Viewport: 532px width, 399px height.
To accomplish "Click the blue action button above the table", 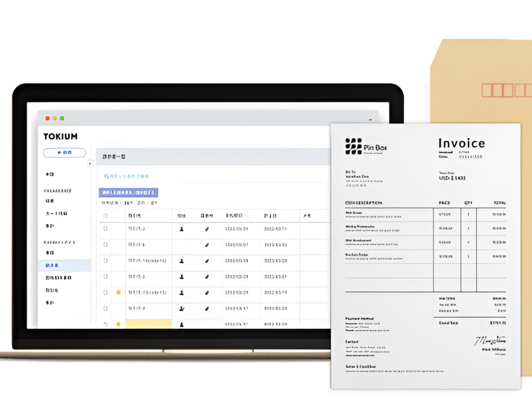I will [x=128, y=192].
